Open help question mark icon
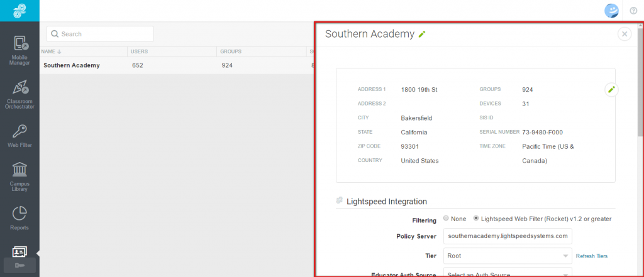The width and height of the screenshot is (644, 277). tap(633, 11)
